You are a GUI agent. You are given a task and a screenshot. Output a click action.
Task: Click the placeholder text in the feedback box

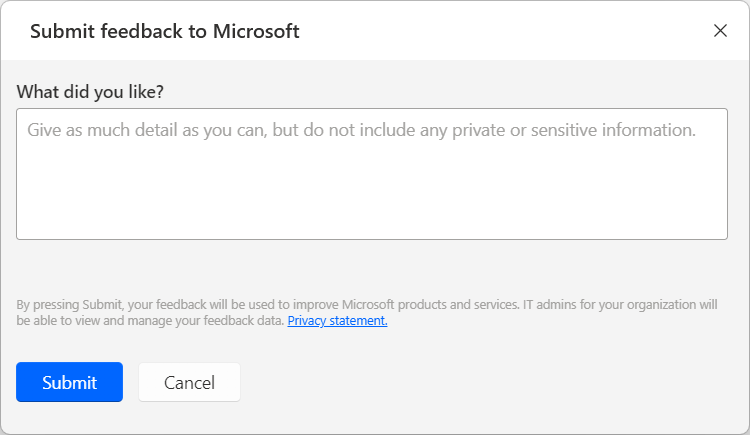coord(360,130)
